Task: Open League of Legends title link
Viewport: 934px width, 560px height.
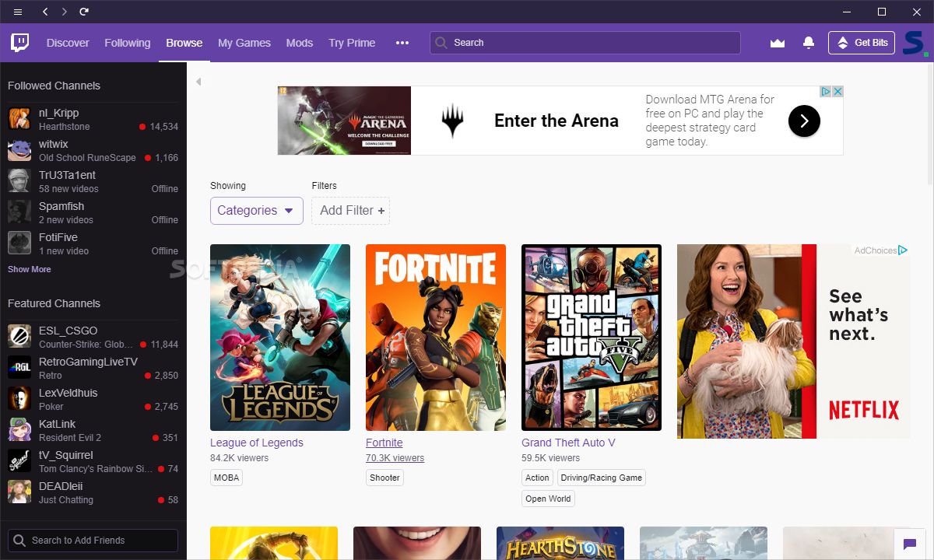Action: click(257, 443)
